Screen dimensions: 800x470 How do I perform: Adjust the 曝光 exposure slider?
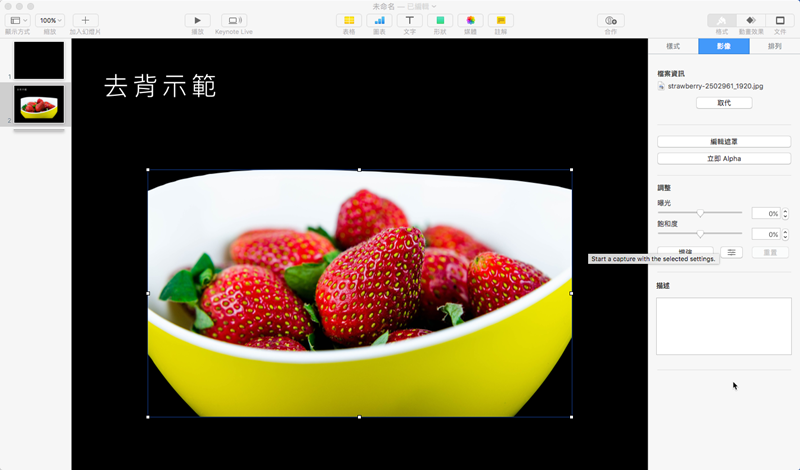tap(700, 213)
